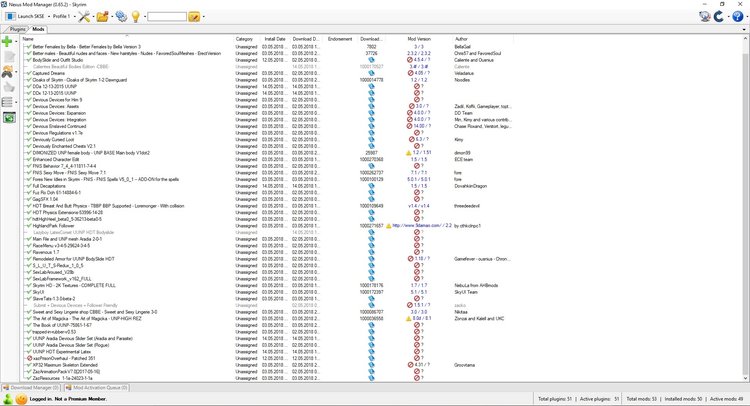This screenshot has height=406, width=750.
Task: Select the Skyrim HD - 2K Textures row
Action: pos(268,285)
